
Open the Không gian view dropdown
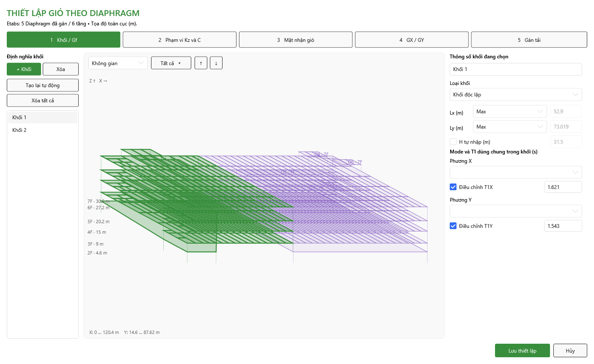[x=118, y=63]
